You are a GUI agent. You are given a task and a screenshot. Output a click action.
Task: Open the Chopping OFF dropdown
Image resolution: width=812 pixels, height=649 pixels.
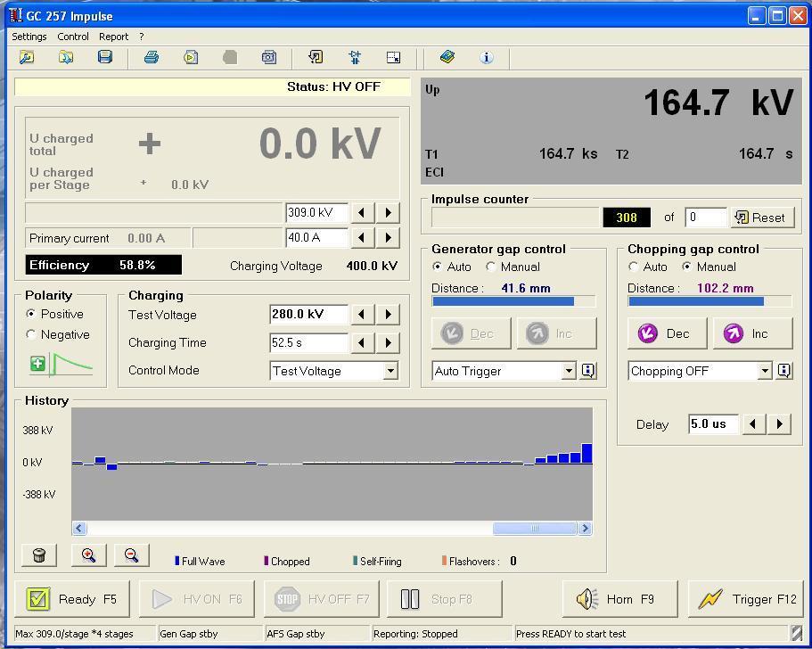[x=765, y=371]
